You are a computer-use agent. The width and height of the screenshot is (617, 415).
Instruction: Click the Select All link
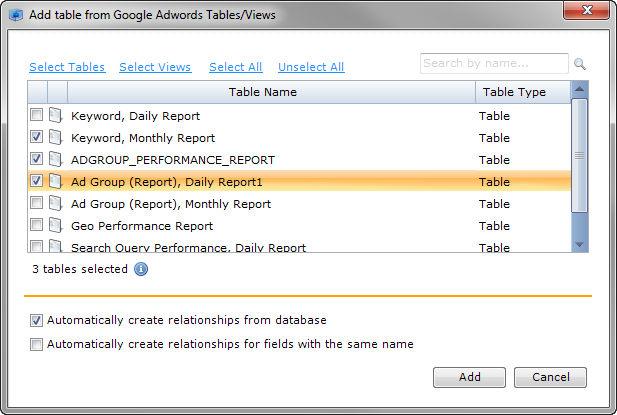pyautogui.click(x=235, y=67)
